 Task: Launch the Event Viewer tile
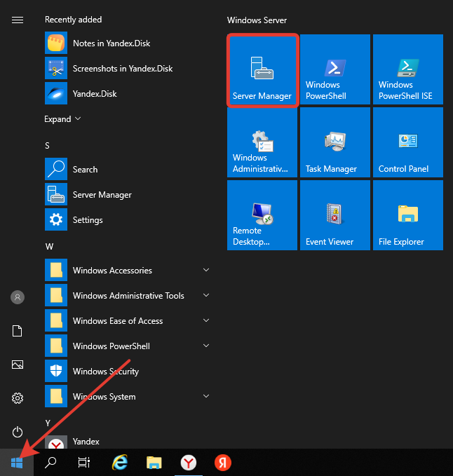point(335,215)
